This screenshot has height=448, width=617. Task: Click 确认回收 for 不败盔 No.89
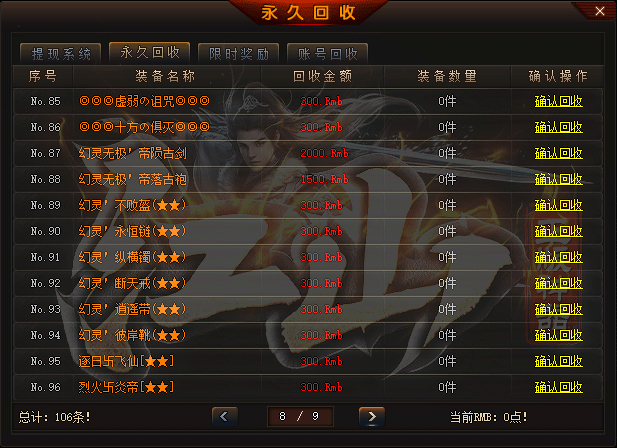coord(558,205)
